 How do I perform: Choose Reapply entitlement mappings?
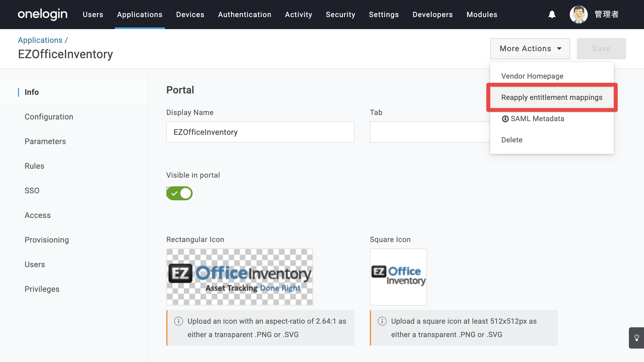click(x=552, y=97)
